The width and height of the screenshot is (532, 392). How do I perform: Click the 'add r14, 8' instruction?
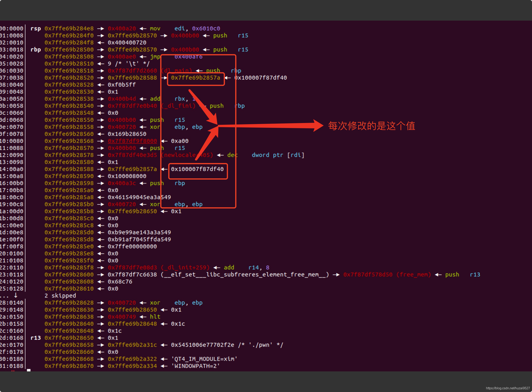pos(246,267)
